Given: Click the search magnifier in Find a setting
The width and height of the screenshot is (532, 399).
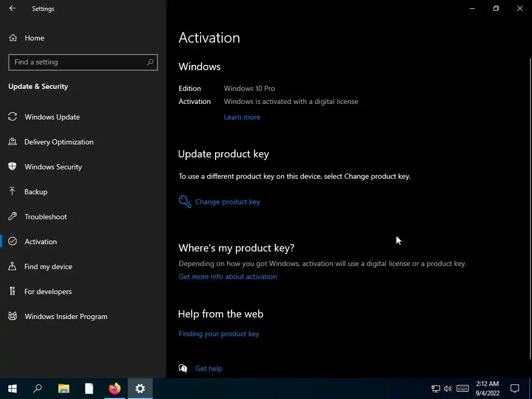Looking at the screenshot, I should coord(150,62).
